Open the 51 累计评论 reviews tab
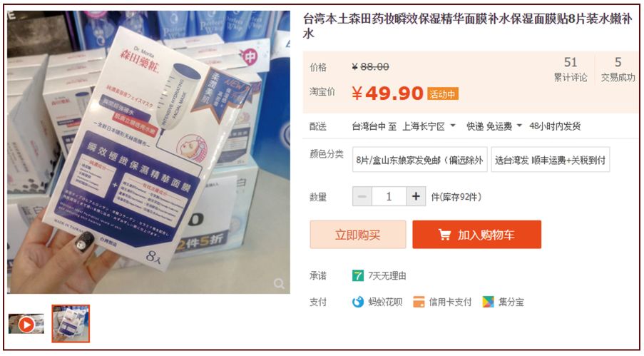 (x=571, y=68)
